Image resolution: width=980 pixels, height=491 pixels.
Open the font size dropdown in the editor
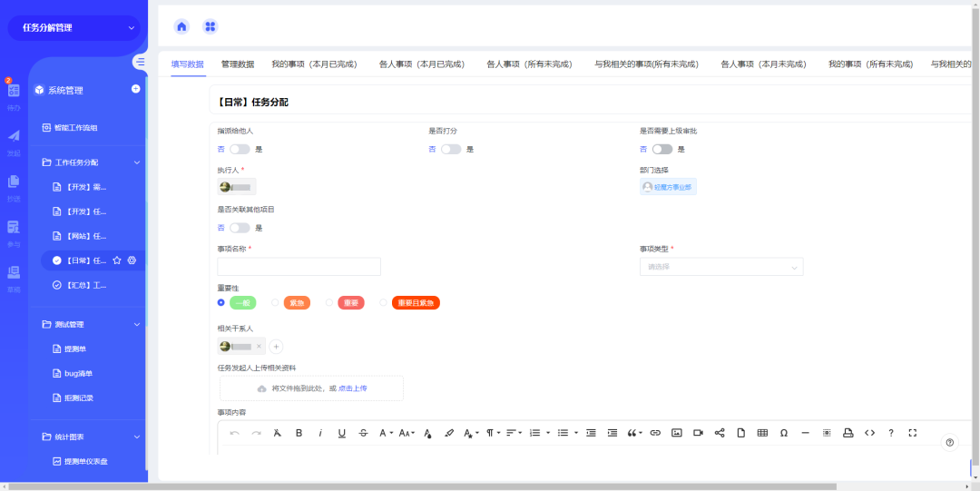coord(407,433)
